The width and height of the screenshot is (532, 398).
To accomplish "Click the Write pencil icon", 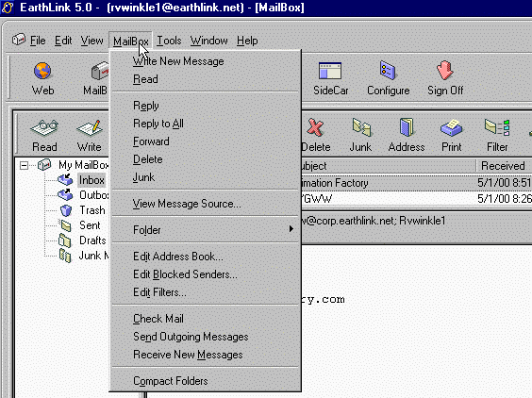I will pyautogui.click(x=90, y=128).
